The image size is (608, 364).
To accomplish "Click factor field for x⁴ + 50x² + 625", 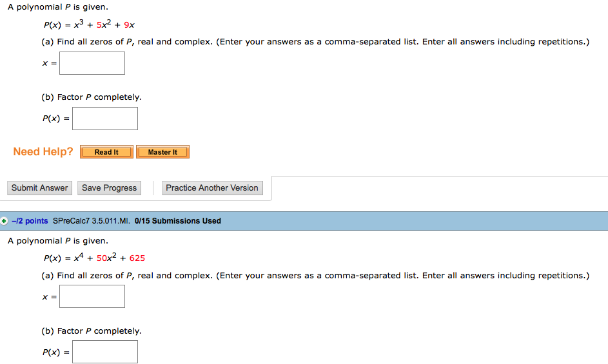I will click(x=105, y=352).
